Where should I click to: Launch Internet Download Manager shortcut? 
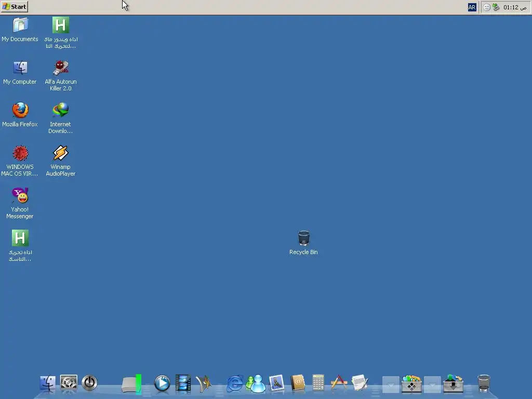click(x=61, y=110)
